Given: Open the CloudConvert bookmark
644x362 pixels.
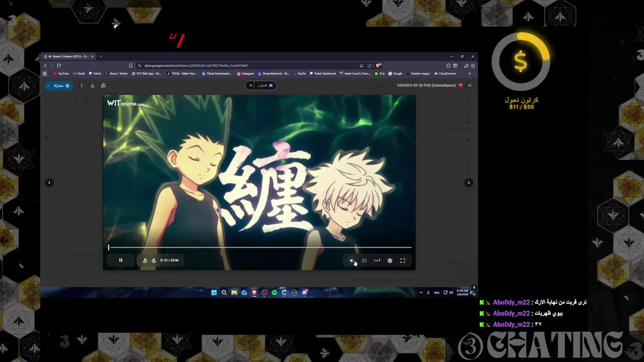Looking at the screenshot, I should tap(445, 73).
